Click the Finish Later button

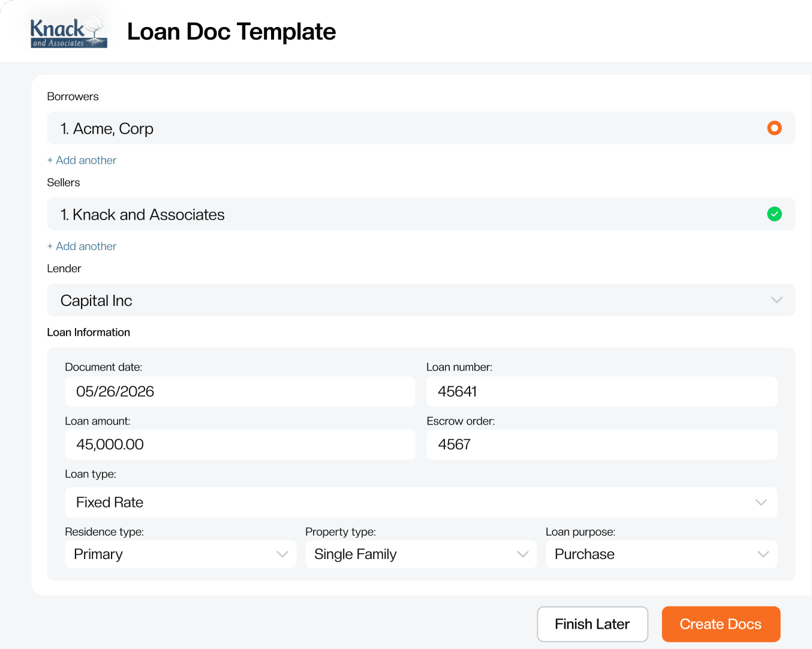pos(593,624)
